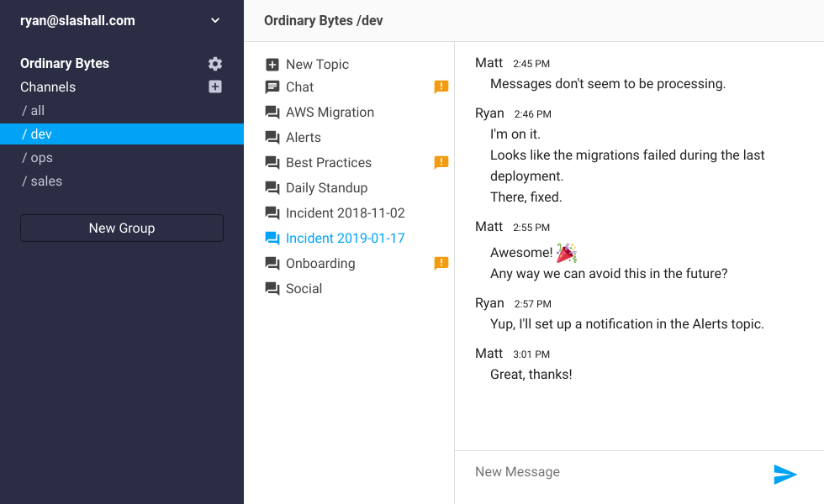Switch to the / ops channel

click(x=122, y=158)
